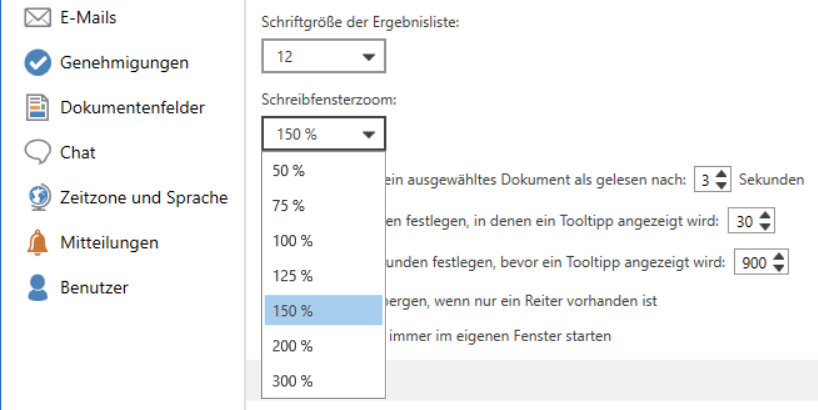Click the Sekunden value field showing 3
Screen dimensions: 818x410
click(705, 180)
